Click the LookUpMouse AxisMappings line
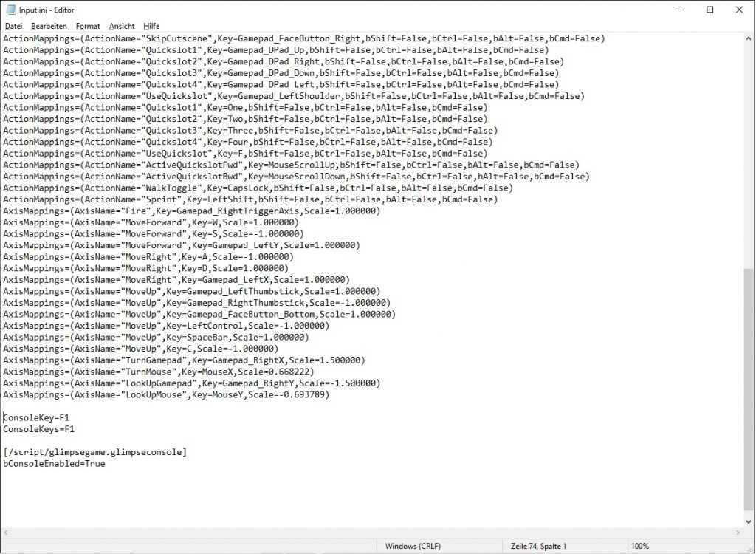The width and height of the screenshot is (756, 554). click(166, 395)
